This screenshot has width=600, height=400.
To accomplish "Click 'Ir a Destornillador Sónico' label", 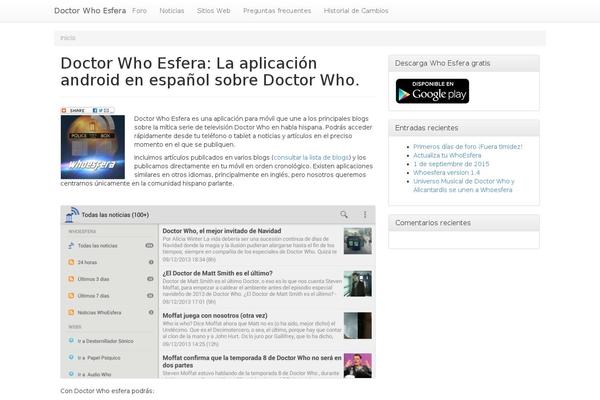I will point(106,341).
